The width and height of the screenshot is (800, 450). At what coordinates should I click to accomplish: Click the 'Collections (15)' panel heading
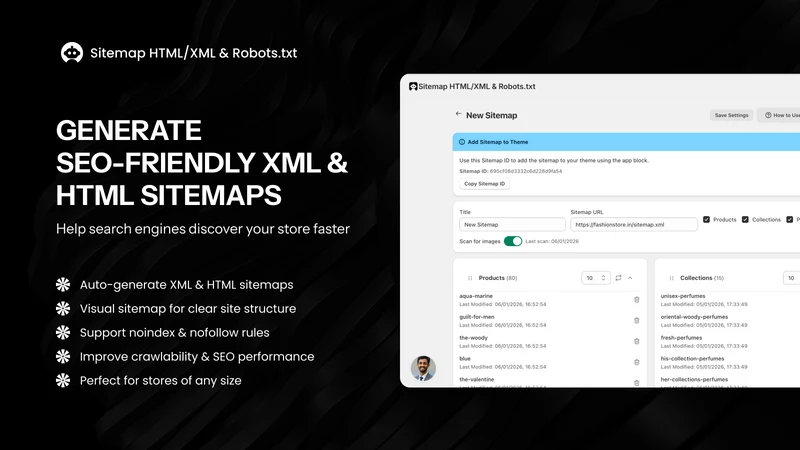point(702,278)
